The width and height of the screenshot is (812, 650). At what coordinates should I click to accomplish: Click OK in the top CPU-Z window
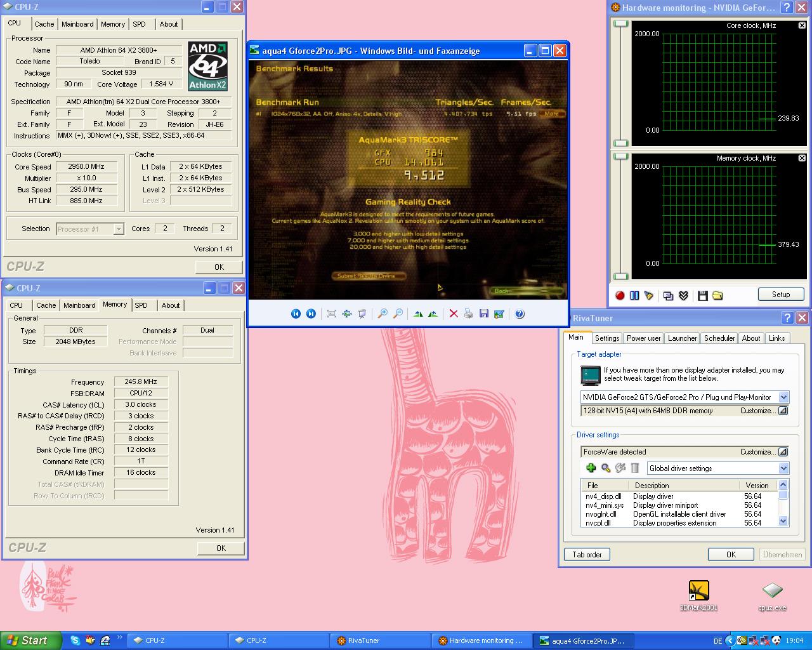219,267
